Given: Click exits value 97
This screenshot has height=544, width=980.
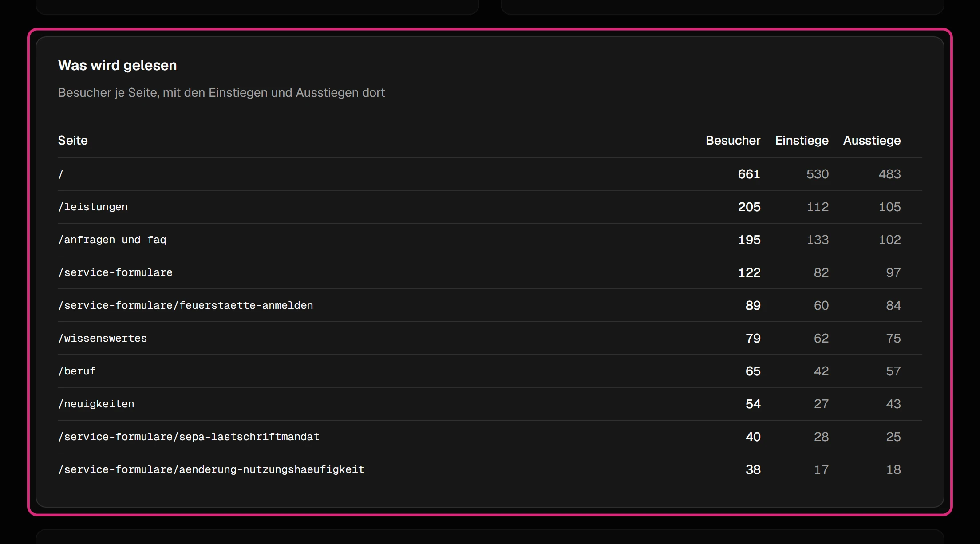Looking at the screenshot, I should (893, 272).
